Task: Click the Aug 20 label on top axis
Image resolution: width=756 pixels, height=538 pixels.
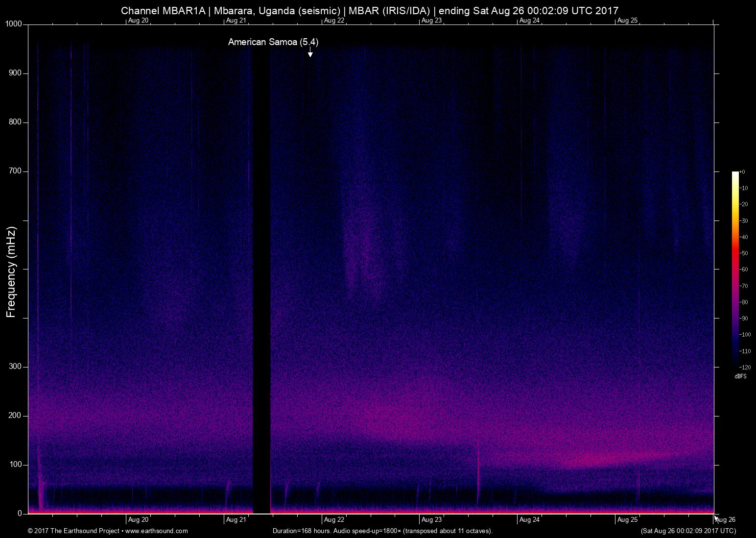Action: coord(138,21)
